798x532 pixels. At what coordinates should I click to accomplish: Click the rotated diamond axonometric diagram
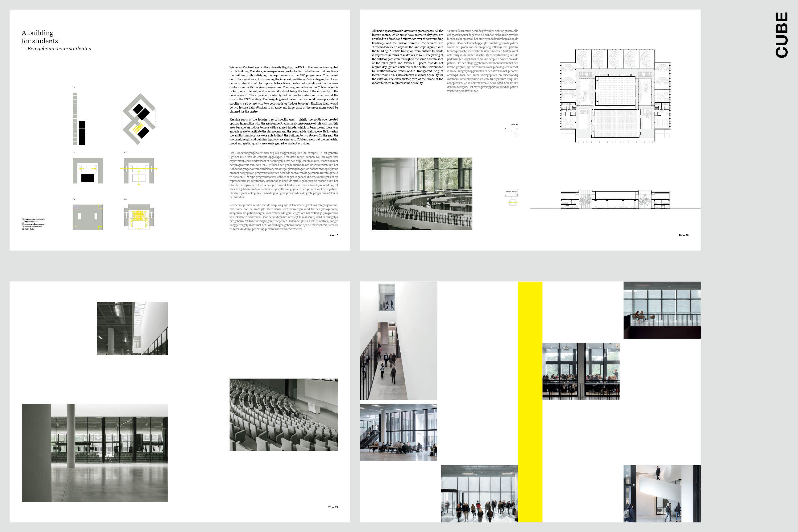coord(139,119)
